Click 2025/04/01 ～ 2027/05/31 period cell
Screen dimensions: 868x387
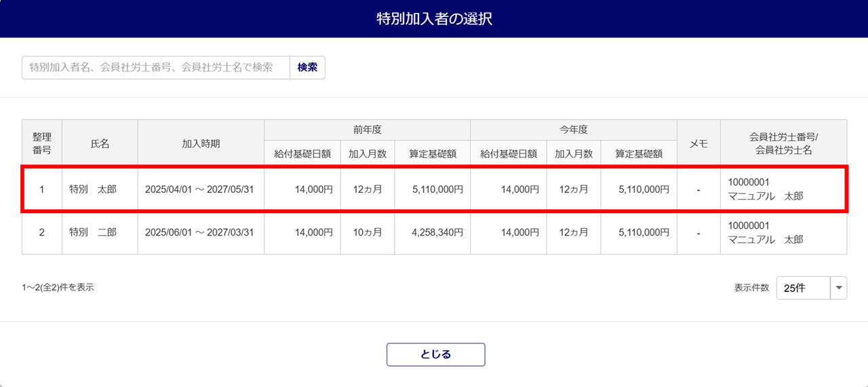[x=199, y=189]
